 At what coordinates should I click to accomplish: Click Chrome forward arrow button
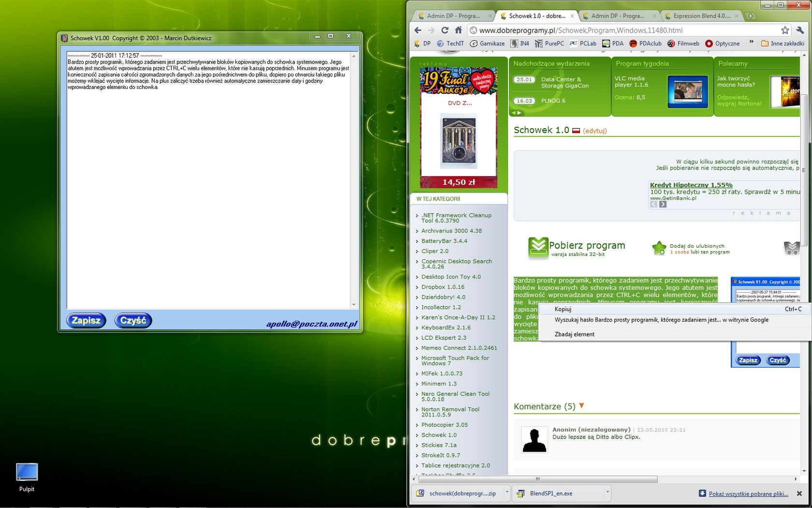[x=431, y=30]
